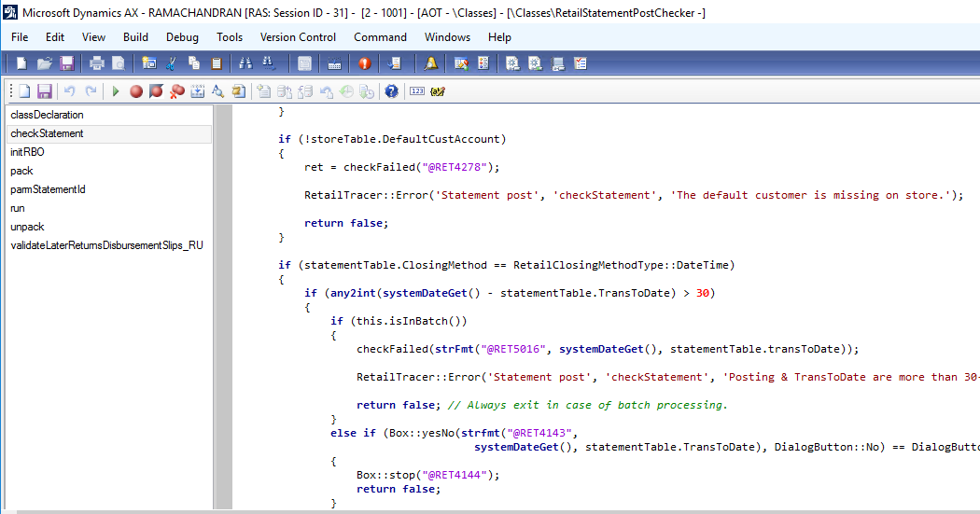The height and width of the screenshot is (514, 980).
Task: Click the Paste clipboard icon
Action: pos(217,63)
